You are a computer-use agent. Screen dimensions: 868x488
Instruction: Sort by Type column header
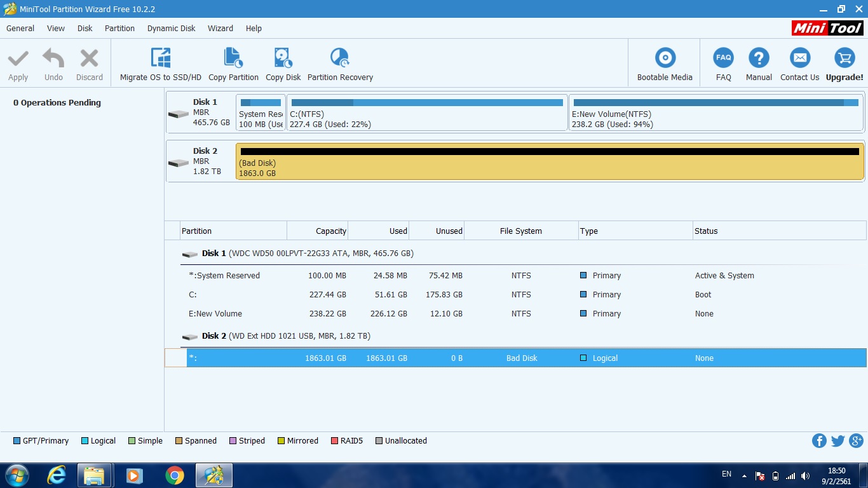click(x=635, y=231)
